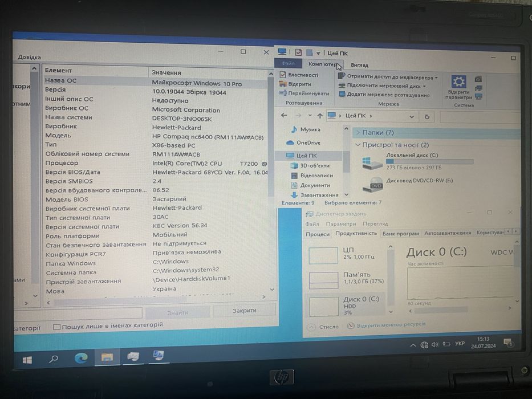The width and height of the screenshot is (532, 399).
Task: Select Дисковод DVD/CD-RW (E:) icon
Action: point(372,185)
